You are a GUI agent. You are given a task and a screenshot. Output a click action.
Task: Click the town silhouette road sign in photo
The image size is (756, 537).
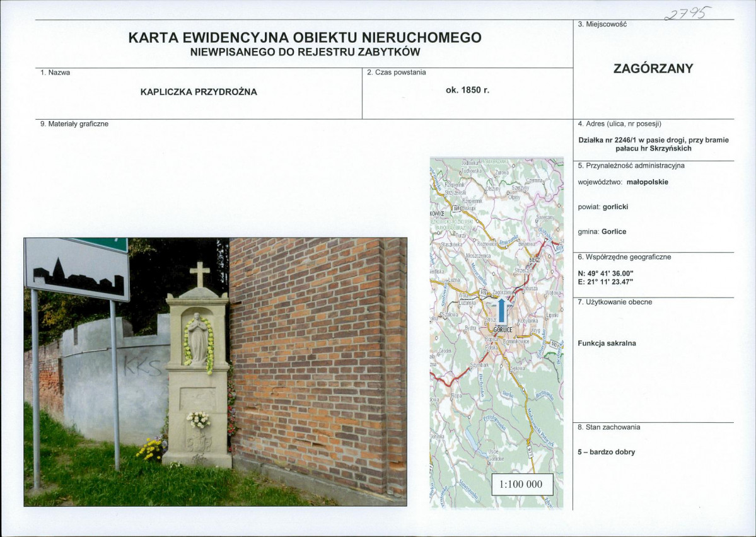point(77,269)
